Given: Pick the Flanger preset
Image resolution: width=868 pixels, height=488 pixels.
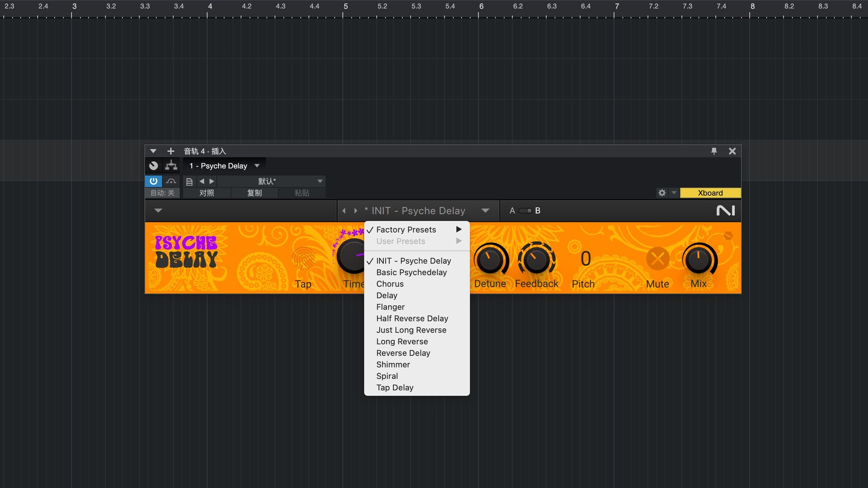Looking at the screenshot, I should point(417,307).
